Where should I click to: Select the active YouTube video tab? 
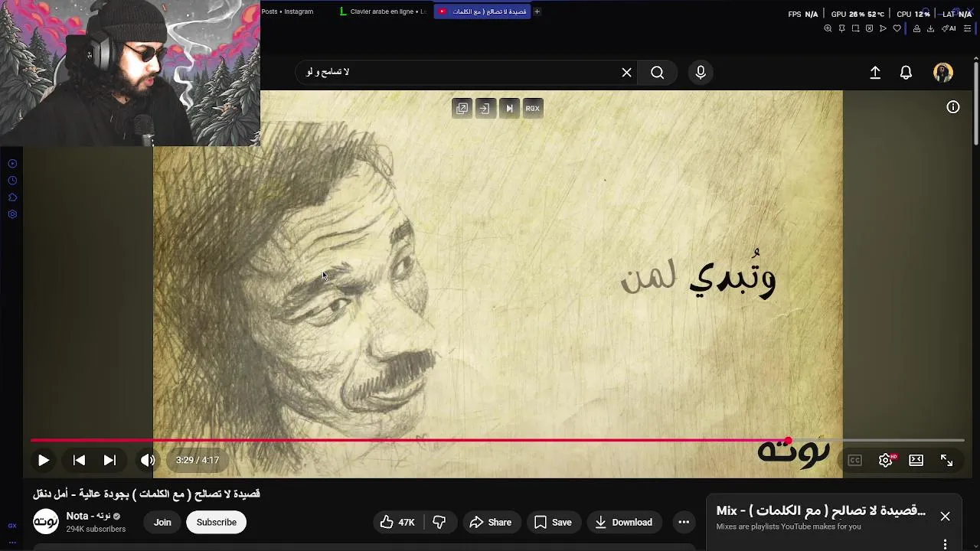pos(482,11)
